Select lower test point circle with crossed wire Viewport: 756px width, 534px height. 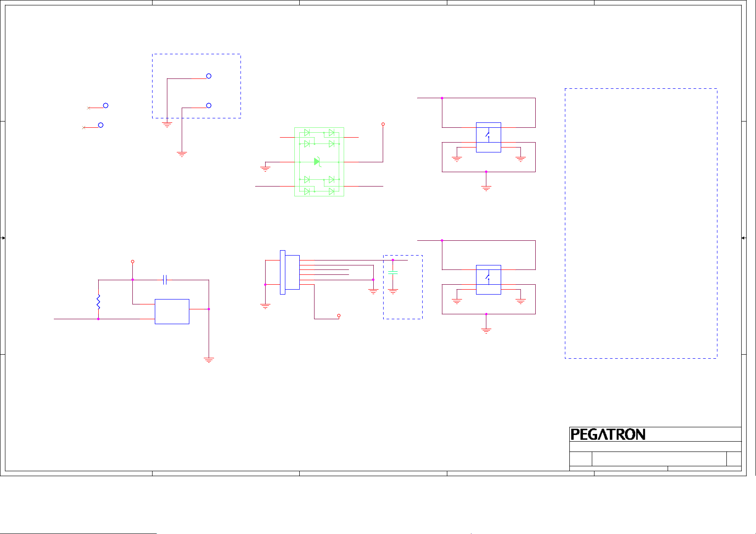(101, 125)
